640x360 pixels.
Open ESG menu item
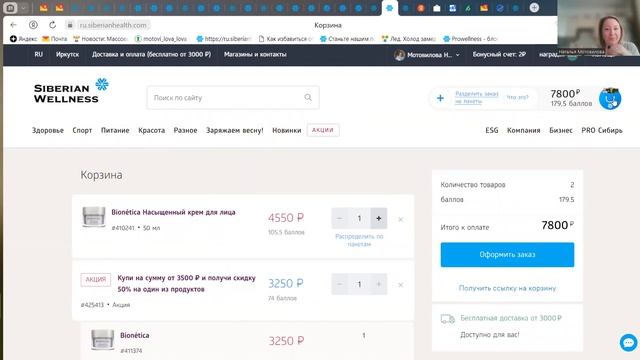click(x=491, y=130)
